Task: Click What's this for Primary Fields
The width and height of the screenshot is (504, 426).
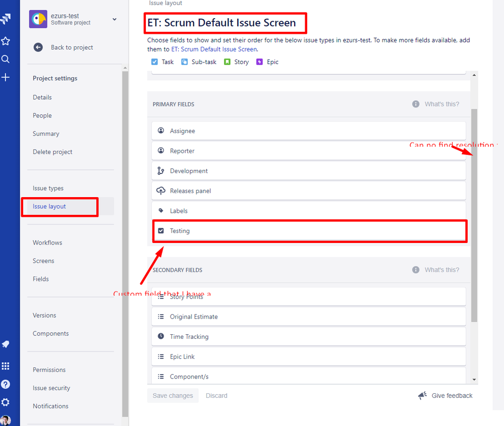Action: click(x=442, y=104)
